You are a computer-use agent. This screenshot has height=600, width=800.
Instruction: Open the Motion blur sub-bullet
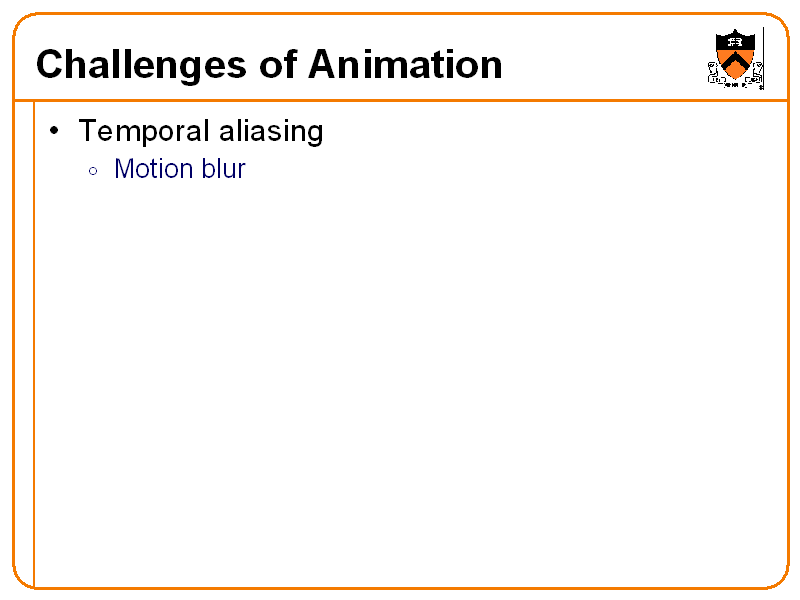click(x=180, y=169)
